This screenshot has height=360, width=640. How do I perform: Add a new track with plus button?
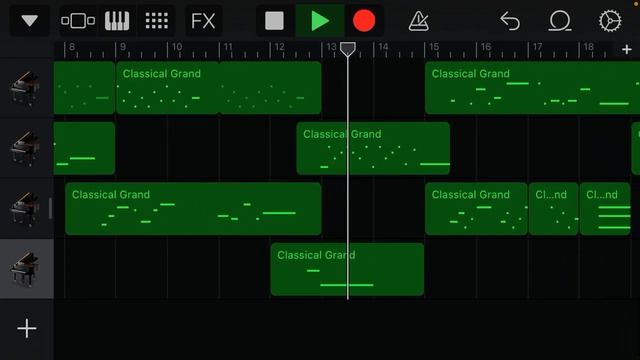click(27, 328)
